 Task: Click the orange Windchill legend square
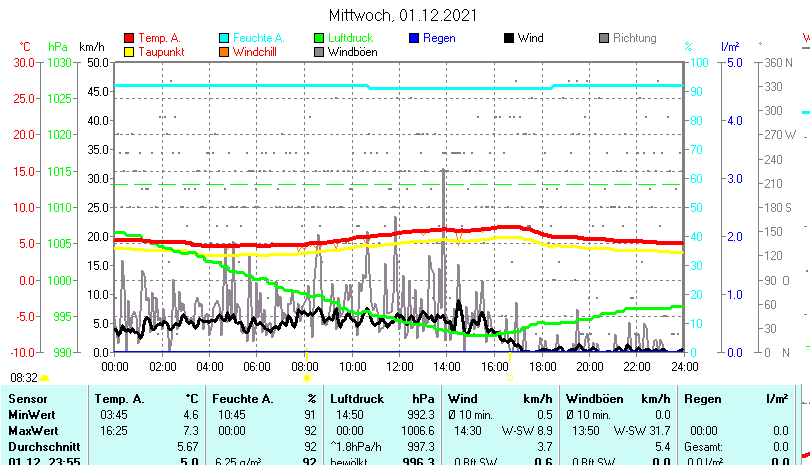[224, 52]
